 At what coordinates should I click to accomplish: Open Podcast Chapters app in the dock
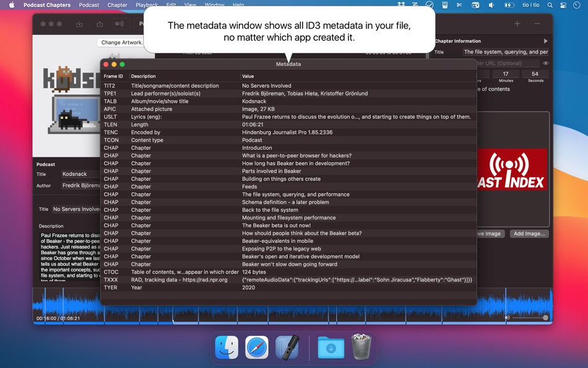[x=287, y=348]
